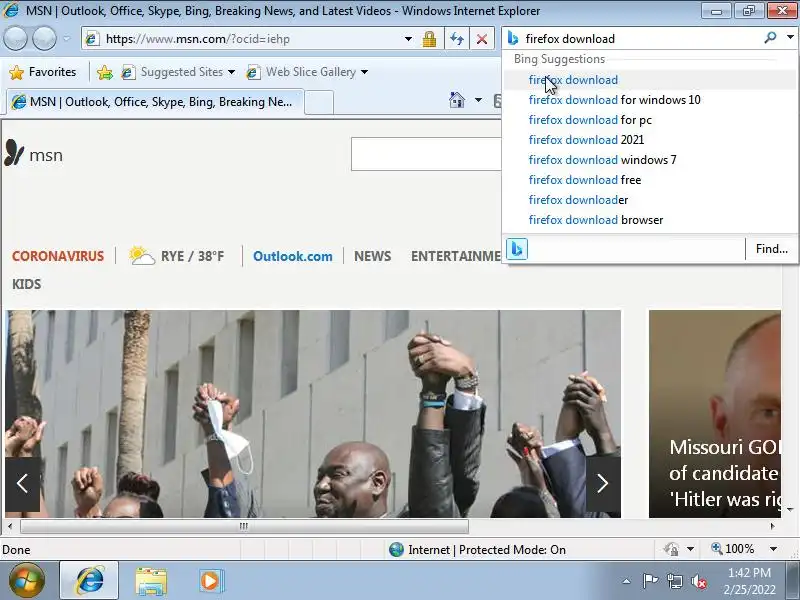Screen dimensions: 800x600
Task: Click the Find... button
Action: 771,249
